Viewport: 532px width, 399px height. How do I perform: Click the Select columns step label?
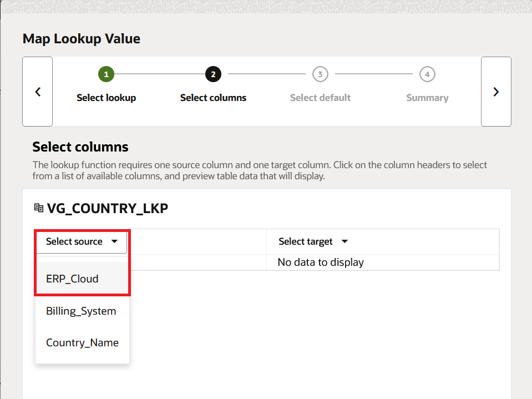pyautogui.click(x=213, y=98)
